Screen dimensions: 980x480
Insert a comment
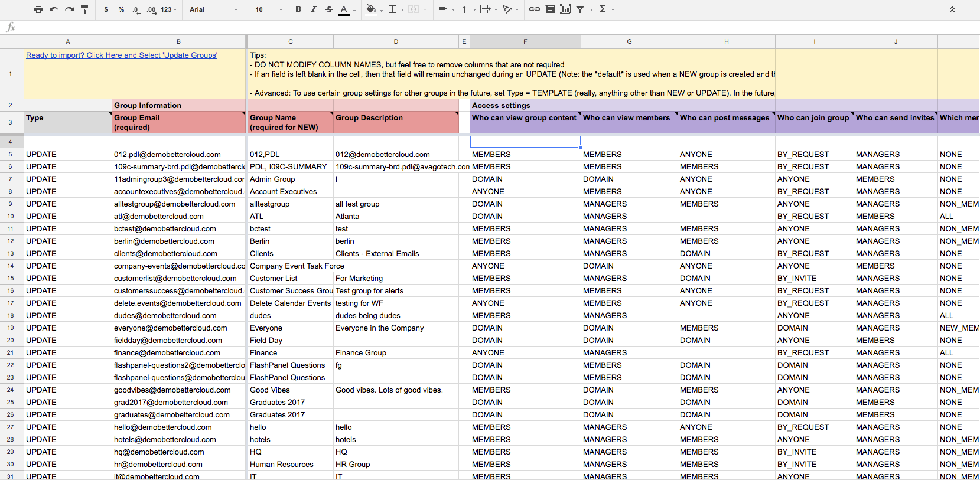pyautogui.click(x=551, y=9)
